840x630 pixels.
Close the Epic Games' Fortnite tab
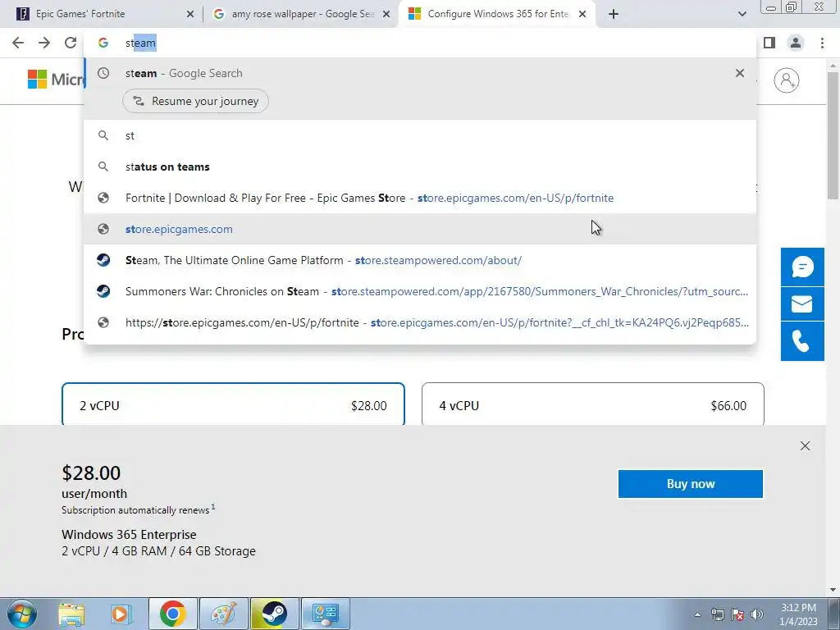pyautogui.click(x=190, y=14)
